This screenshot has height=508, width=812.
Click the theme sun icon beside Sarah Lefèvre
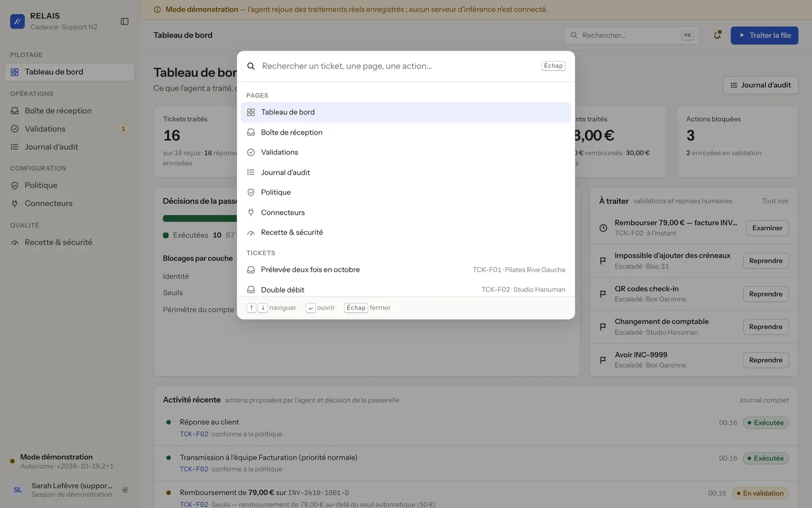pos(125,490)
